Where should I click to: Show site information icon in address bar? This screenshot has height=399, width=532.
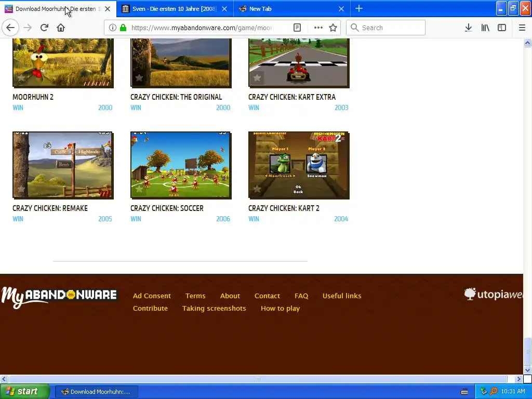click(x=112, y=28)
